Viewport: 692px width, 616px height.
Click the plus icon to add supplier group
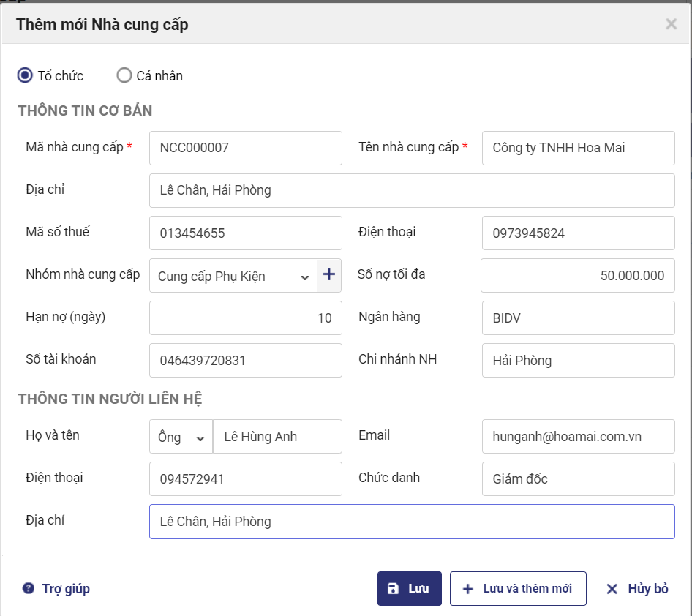(x=329, y=275)
